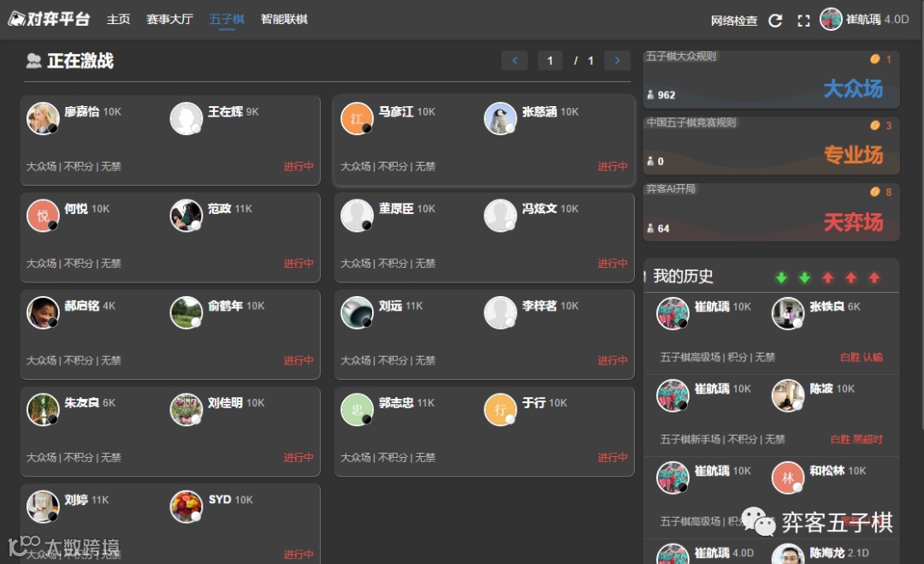Click 朱友良 player avatar
Viewport: 924px width, 564px height.
(43, 410)
